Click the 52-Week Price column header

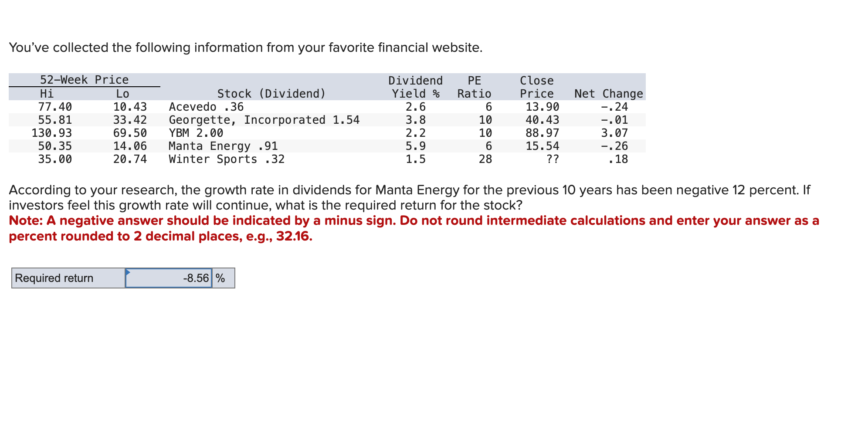[84, 79]
